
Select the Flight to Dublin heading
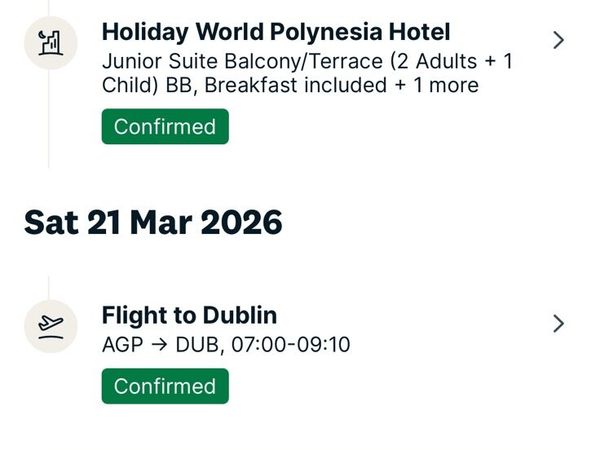point(189,316)
